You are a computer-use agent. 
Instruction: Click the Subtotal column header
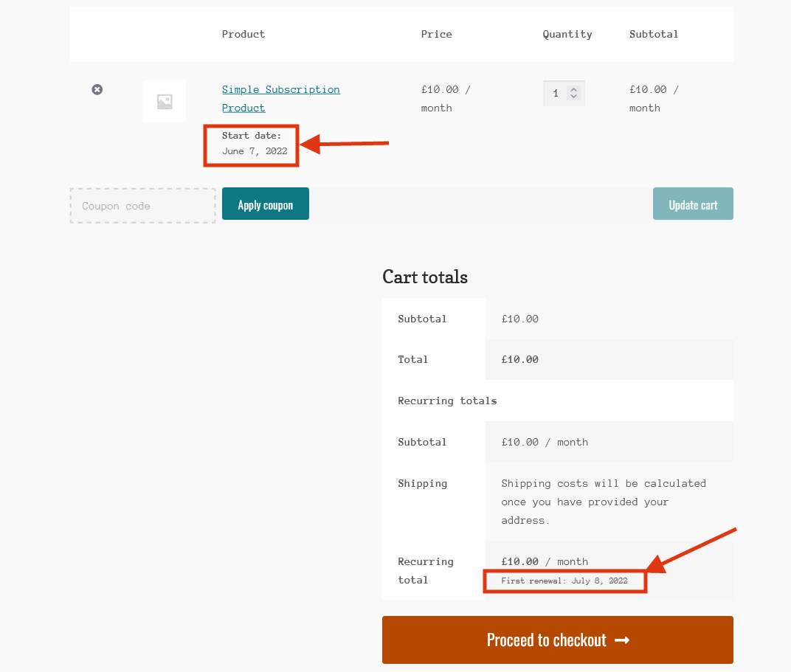point(654,34)
